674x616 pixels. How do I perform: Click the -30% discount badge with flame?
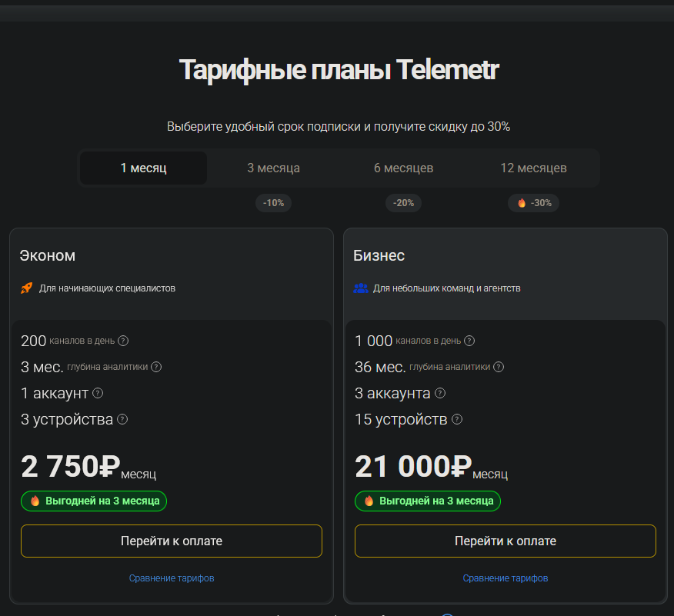(533, 203)
